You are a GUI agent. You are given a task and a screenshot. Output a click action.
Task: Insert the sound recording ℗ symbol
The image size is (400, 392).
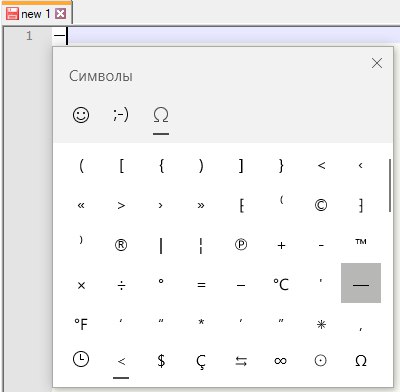click(241, 245)
